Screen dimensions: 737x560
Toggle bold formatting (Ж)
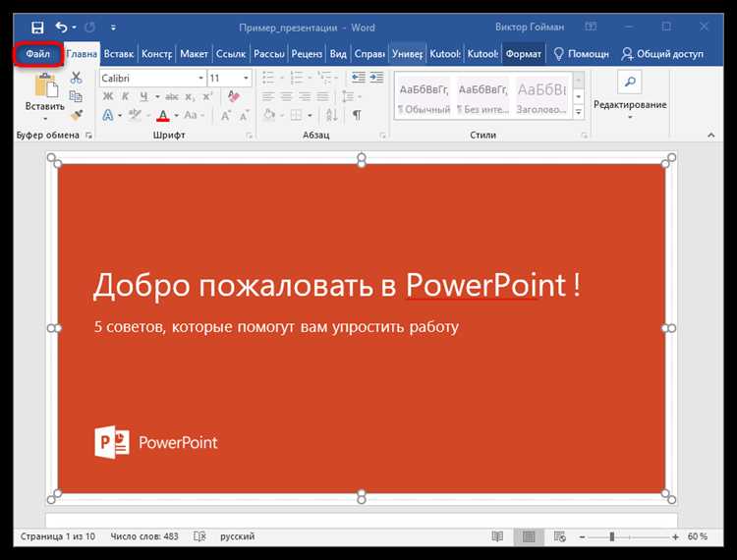point(108,97)
